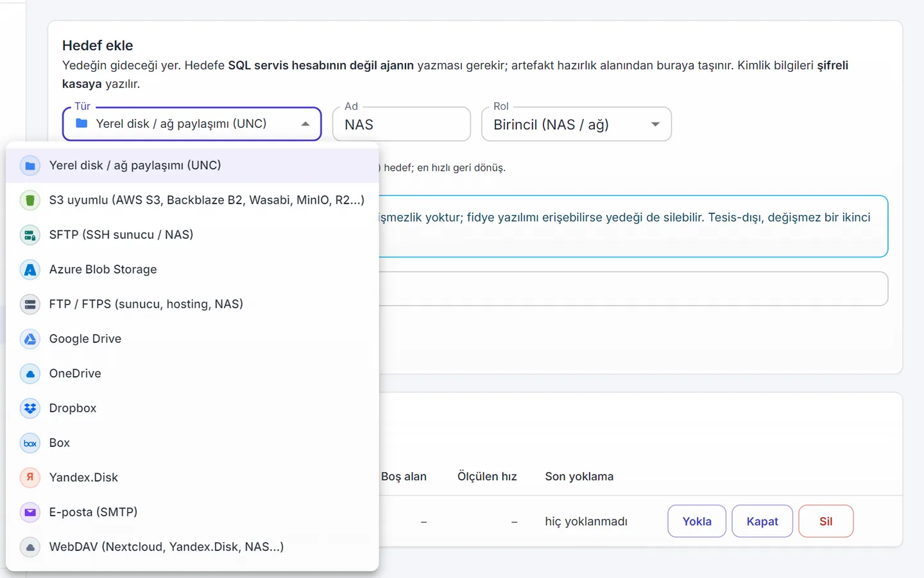The width and height of the screenshot is (924, 578).
Task: Click the green S3 bucket icon
Action: coord(30,200)
